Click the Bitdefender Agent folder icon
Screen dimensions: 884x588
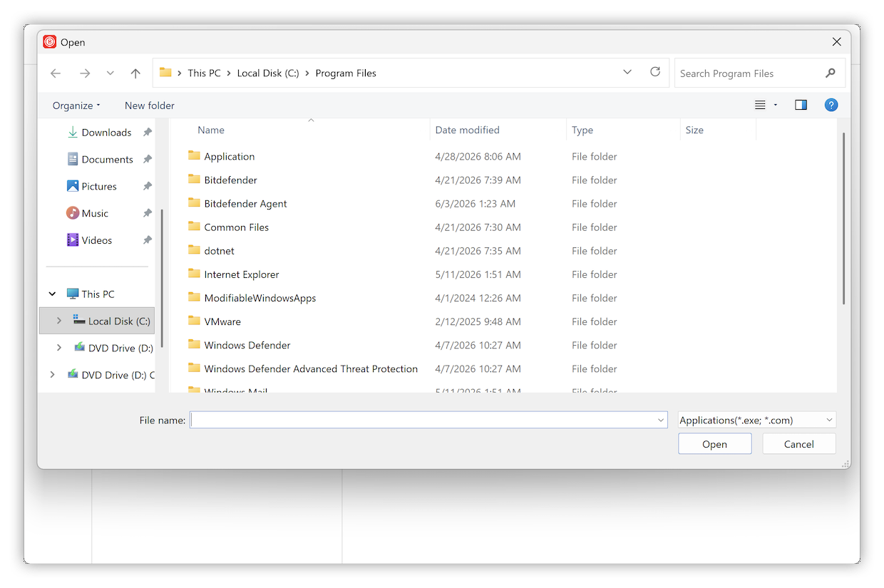194,203
